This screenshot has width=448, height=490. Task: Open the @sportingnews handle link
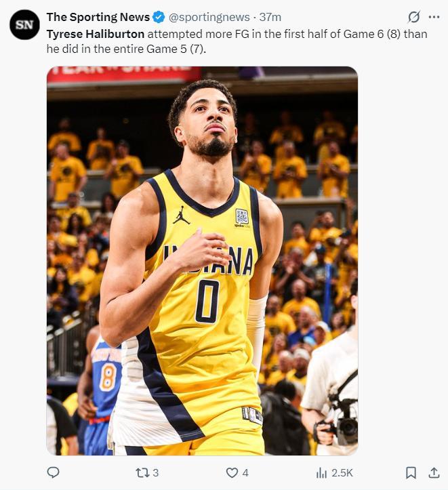200,17
